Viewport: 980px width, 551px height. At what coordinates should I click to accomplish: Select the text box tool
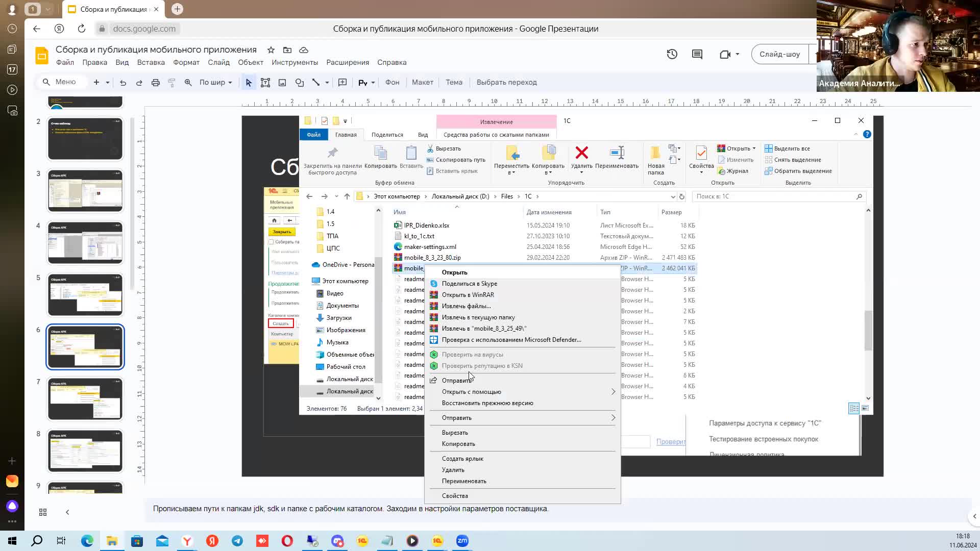265,82
